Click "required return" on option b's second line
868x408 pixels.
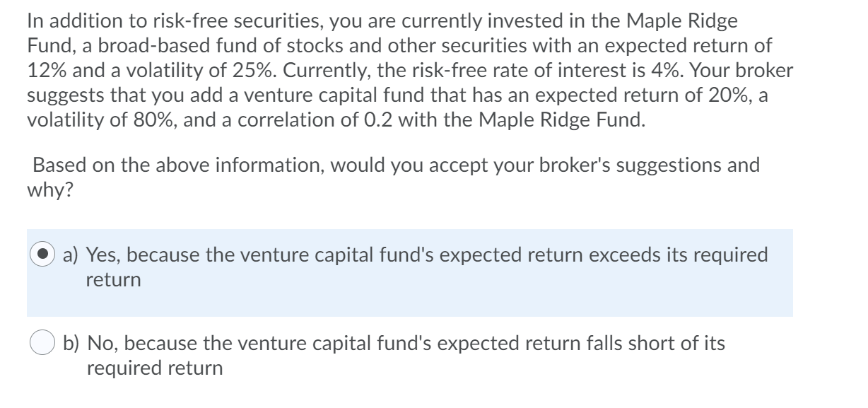[154, 368]
